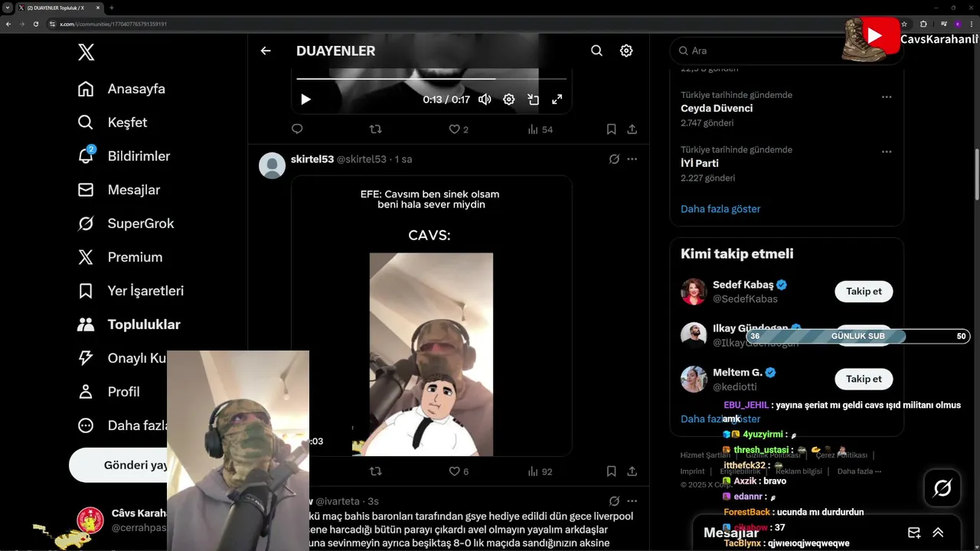Image resolution: width=980 pixels, height=551 pixels.
Task: Repost skirtel53's post
Action: tap(376, 471)
